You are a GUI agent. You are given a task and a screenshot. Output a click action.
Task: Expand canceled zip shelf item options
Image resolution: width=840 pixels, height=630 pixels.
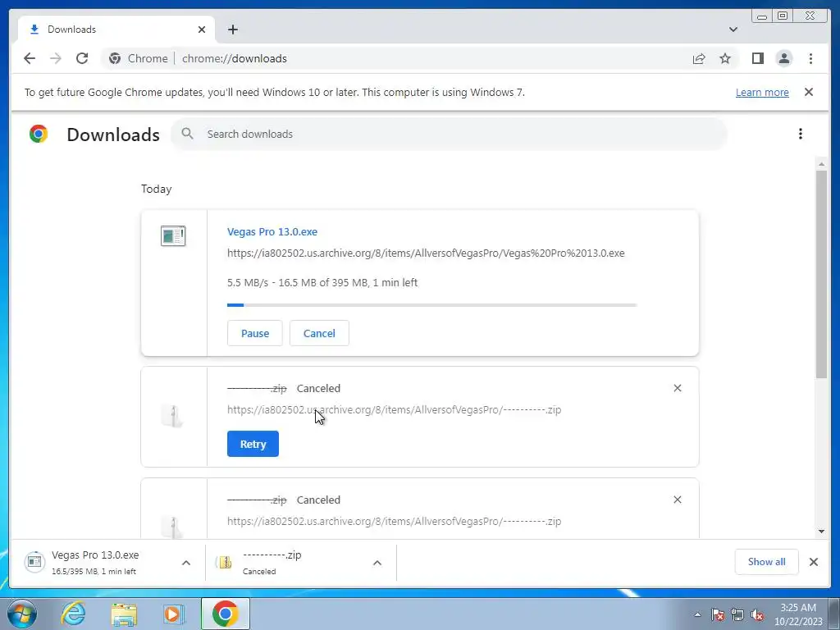point(377,563)
